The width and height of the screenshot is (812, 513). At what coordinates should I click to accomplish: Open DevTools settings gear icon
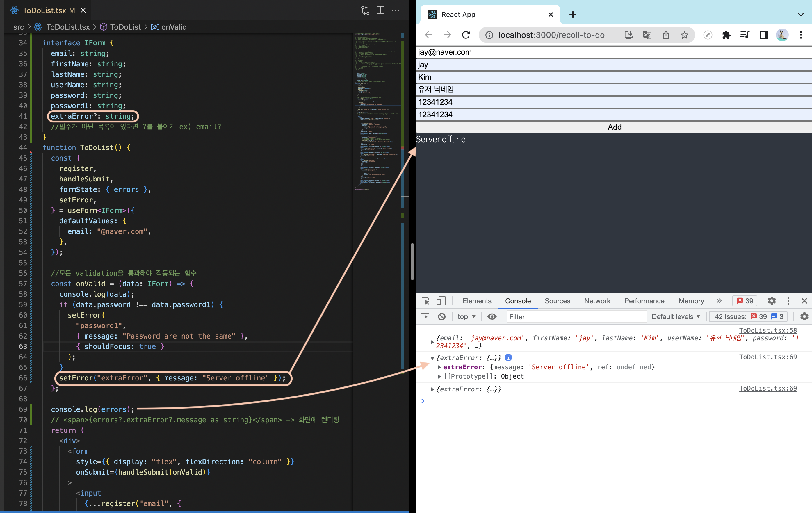pos(772,301)
